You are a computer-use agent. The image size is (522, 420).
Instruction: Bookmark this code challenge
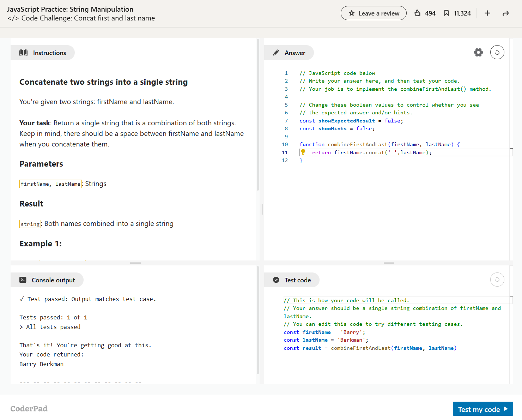(447, 13)
